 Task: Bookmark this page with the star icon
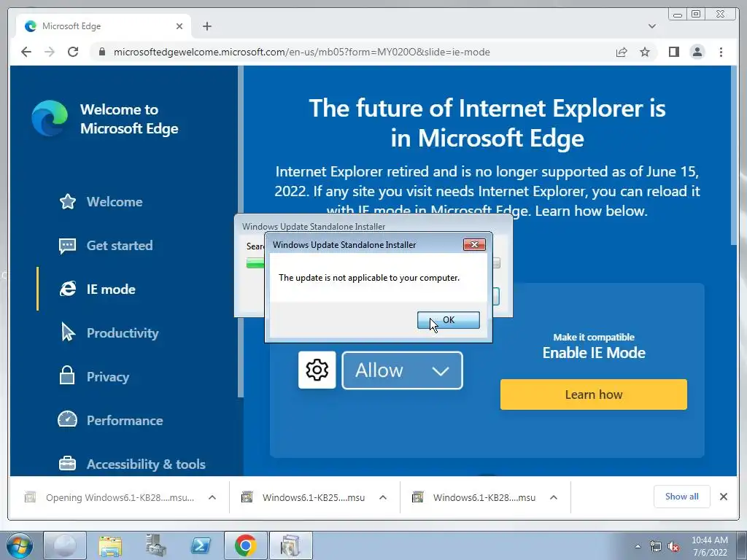tap(645, 52)
